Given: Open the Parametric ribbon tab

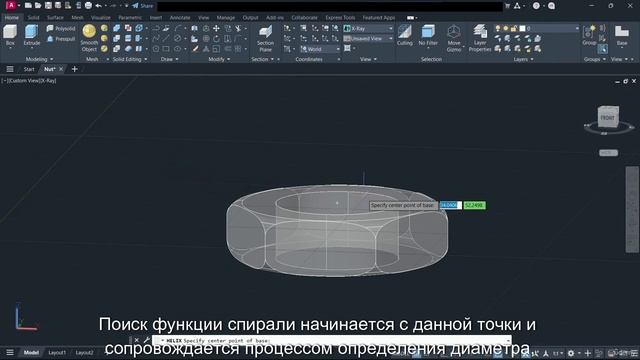Looking at the screenshot, I should click(130, 18).
